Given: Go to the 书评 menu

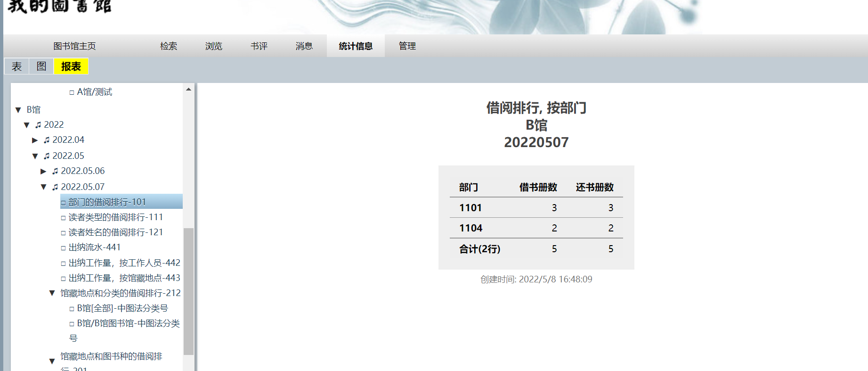Looking at the screenshot, I should [259, 46].
